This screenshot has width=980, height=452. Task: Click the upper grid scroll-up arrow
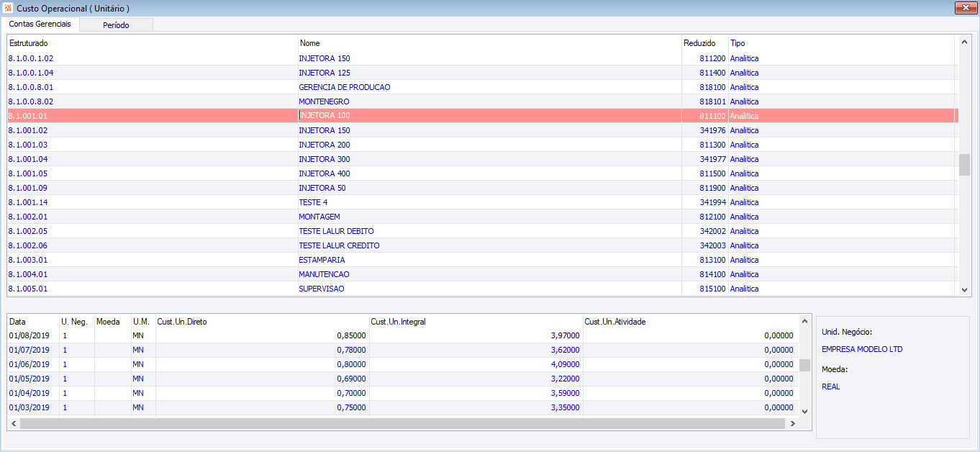click(x=965, y=42)
